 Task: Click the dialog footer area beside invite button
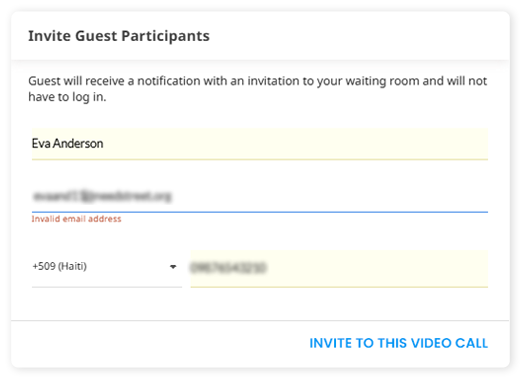(x=160, y=343)
